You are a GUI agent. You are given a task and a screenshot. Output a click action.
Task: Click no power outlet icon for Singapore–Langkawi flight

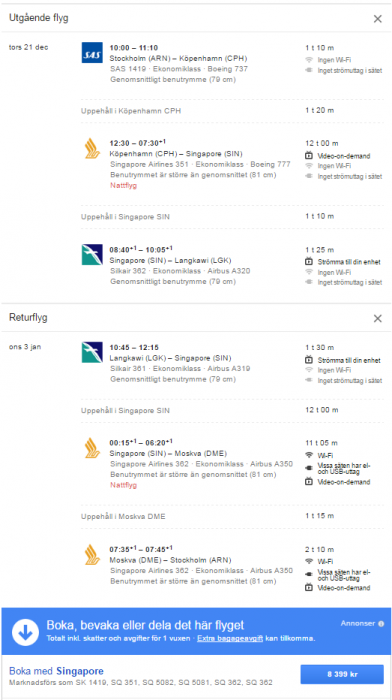[309, 282]
